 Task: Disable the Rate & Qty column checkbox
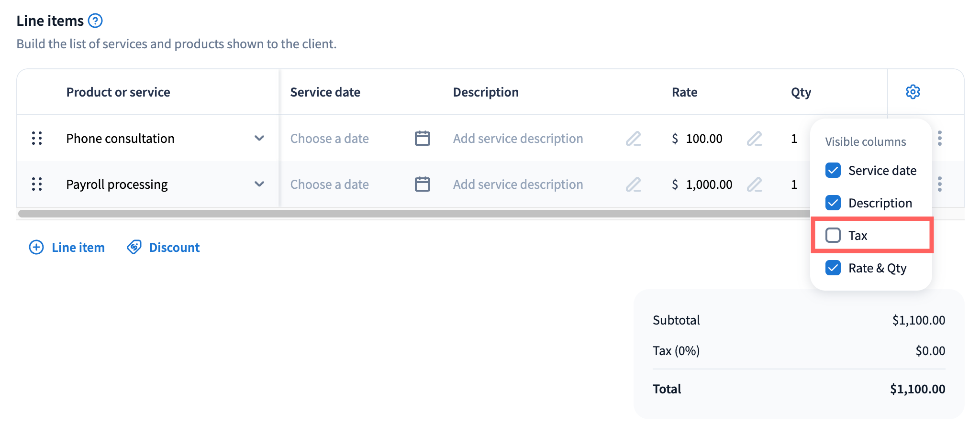coord(833,268)
